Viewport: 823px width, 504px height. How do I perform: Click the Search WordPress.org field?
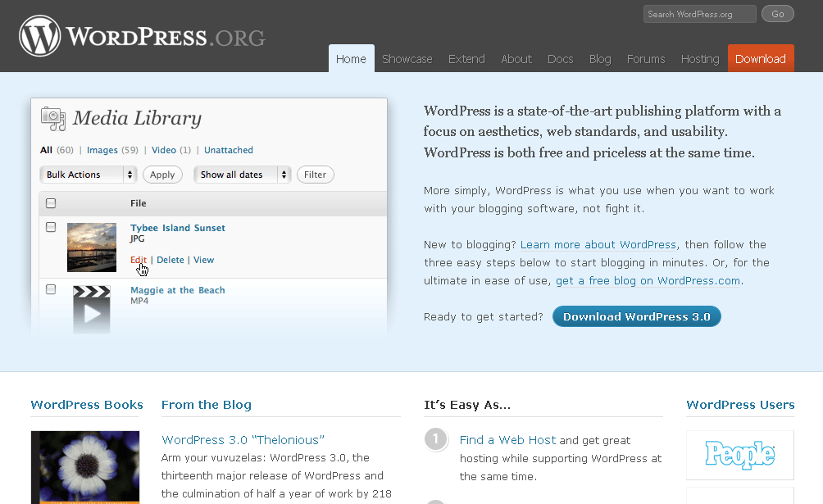700,14
